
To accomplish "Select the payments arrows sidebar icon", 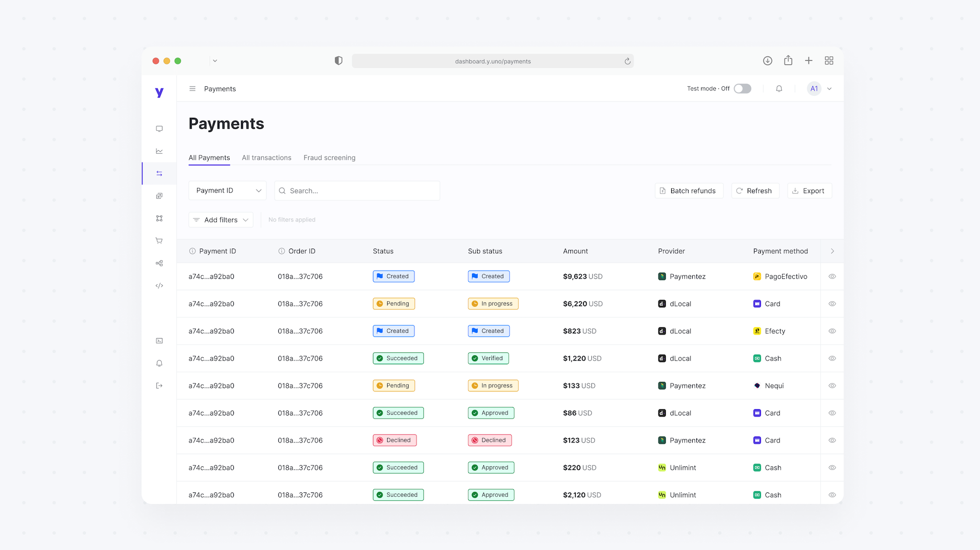I will click(159, 174).
